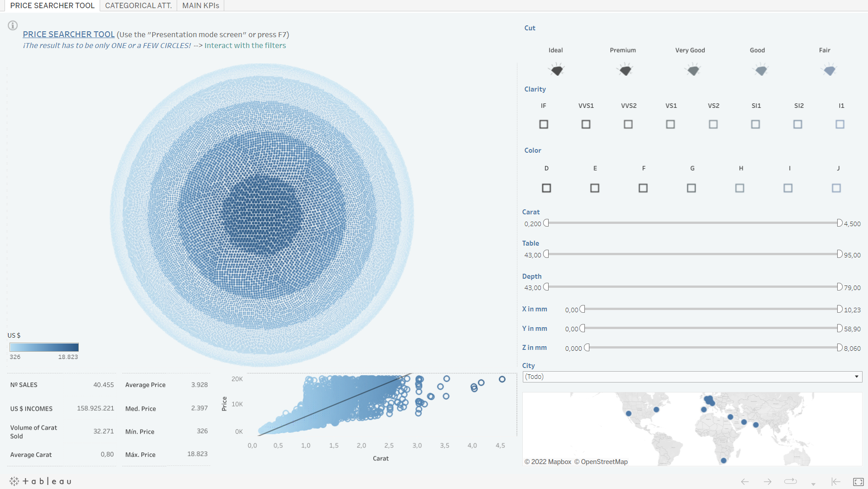Open the replay options dropdown arrow

click(813, 484)
